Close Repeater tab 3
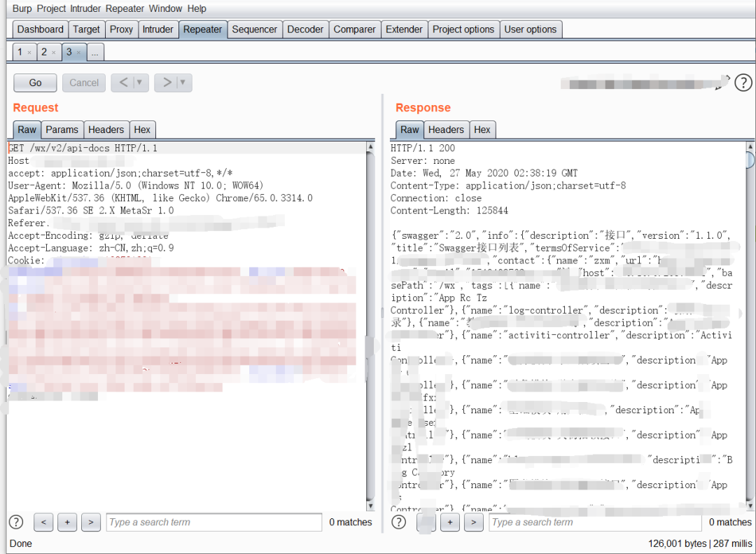The height and width of the screenshot is (554, 756). point(78,53)
